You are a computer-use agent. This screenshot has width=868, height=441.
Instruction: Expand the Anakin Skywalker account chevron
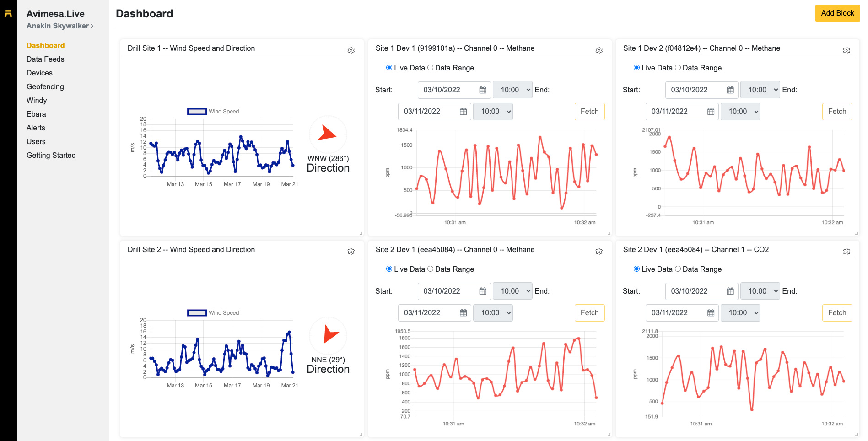[x=92, y=26]
